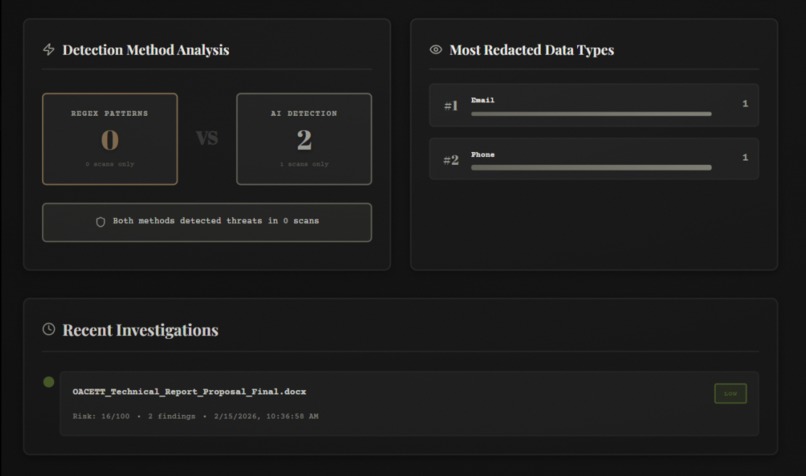Image resolution: width=806 pixels, height=476 pixels.
Task: Click the Recent Investigations heading
Action: 140,330
